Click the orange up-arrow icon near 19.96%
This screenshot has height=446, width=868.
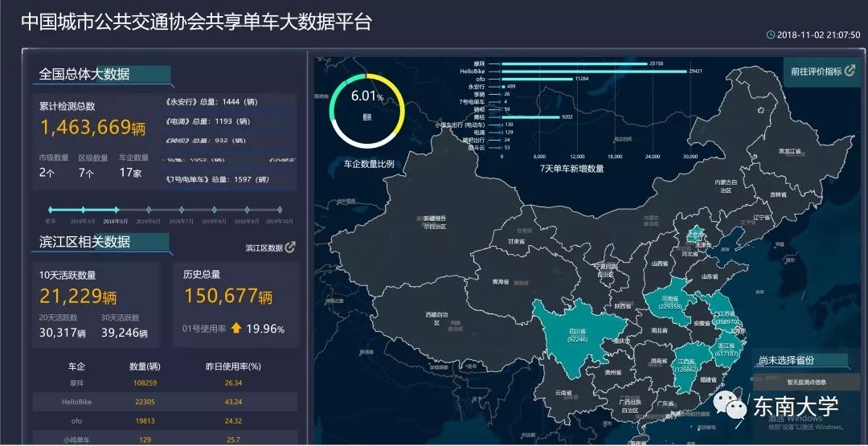click(x=236, y=329)
